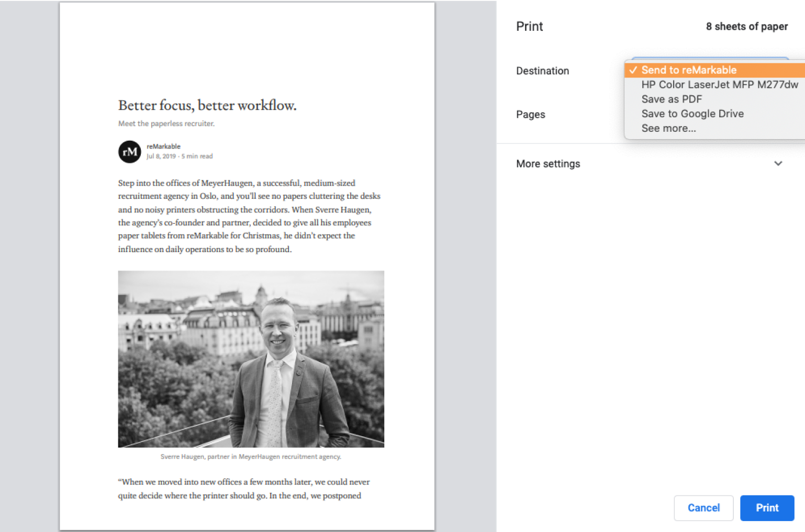Cancel the print dialog
This screenshot has width=805, height=532.
(703, 508)
